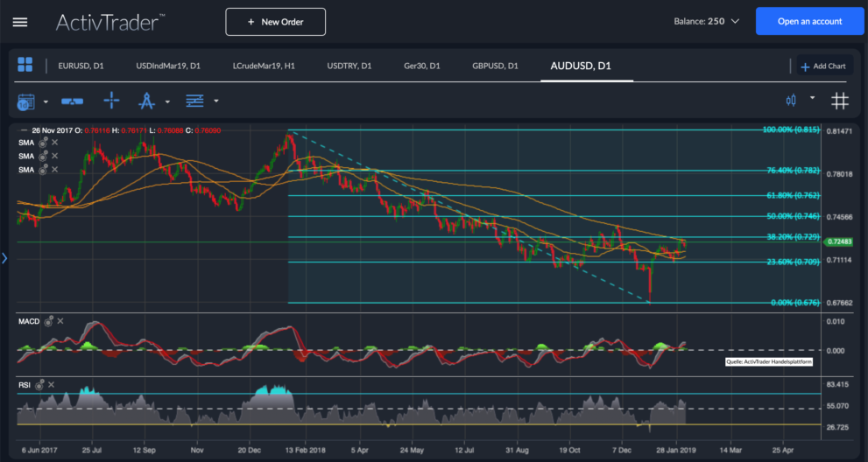Open settings gear for top SMA indicator
The image size is (868, 462).
[43, 143]
